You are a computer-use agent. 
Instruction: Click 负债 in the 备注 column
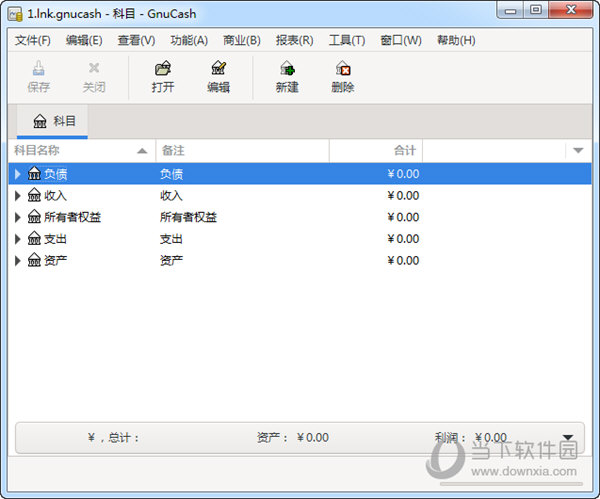171,174
